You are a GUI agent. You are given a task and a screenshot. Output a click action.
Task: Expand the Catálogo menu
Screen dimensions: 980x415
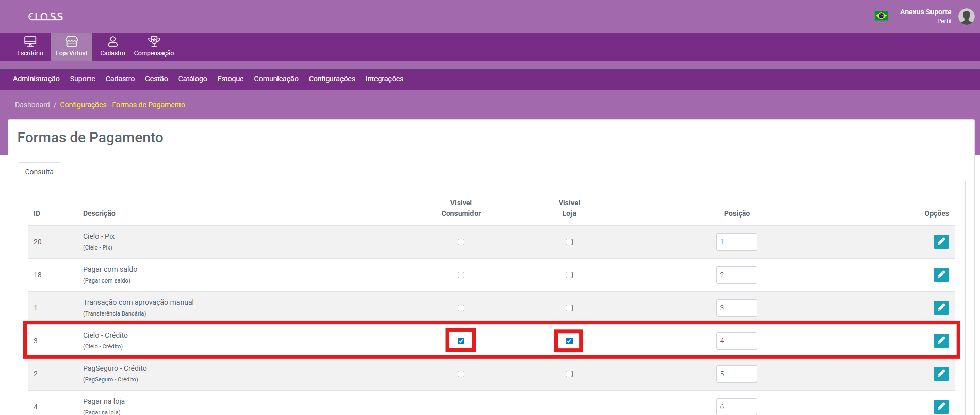click(x=192, y=79)
